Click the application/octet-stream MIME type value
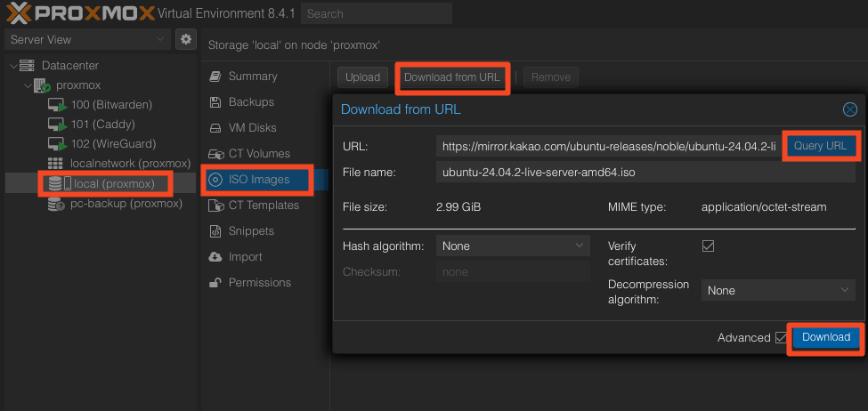The image size is (868, 411). click(763, 207)
